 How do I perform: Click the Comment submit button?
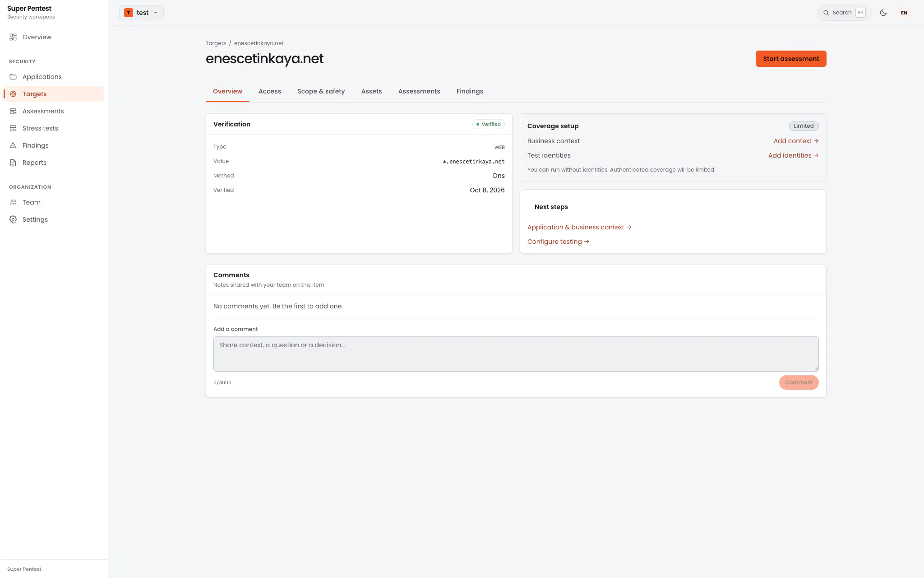pyautogui.click(x=799, y=382)
